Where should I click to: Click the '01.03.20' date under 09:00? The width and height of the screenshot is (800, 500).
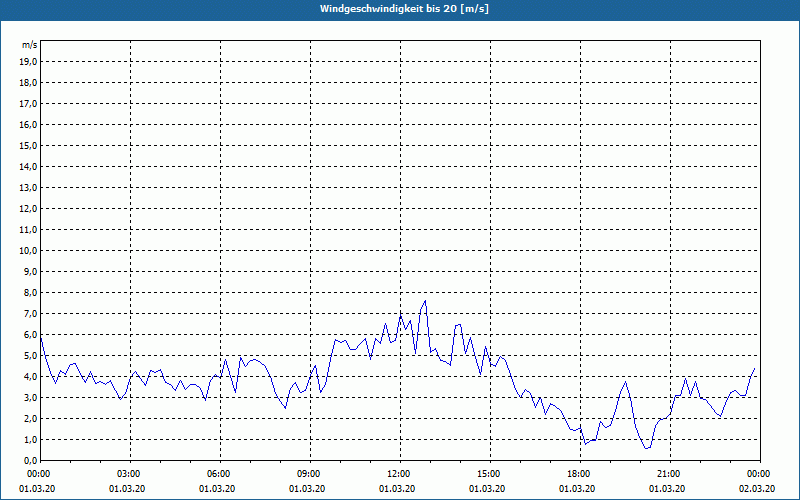pos(307,489)
